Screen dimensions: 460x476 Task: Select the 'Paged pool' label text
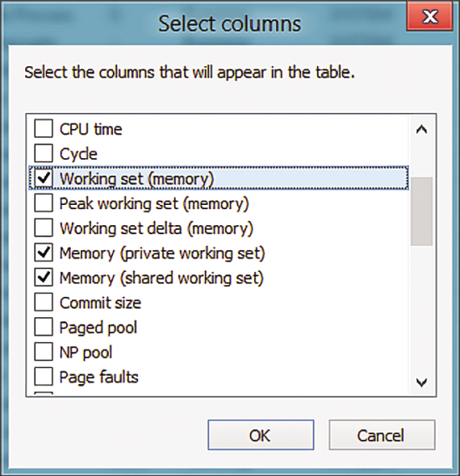[98, 328]
